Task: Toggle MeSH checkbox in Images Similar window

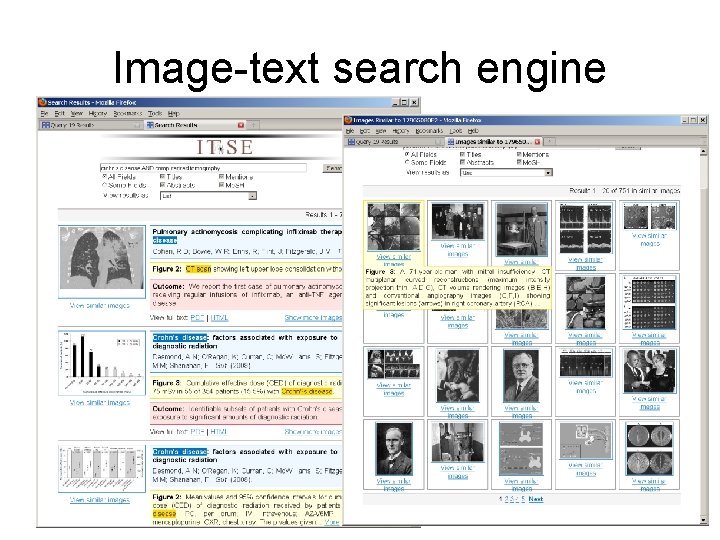Action: click(519, 162)
